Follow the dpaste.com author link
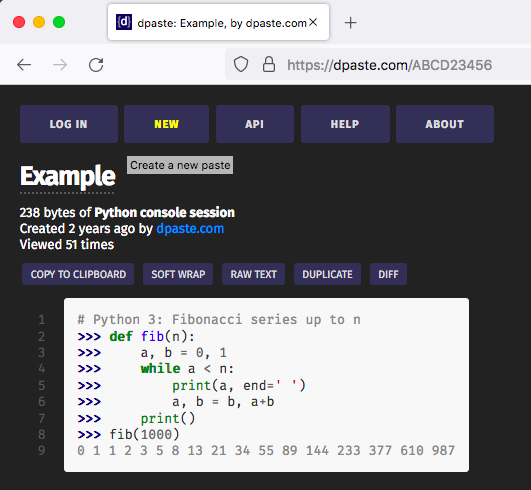 [190, 229]
